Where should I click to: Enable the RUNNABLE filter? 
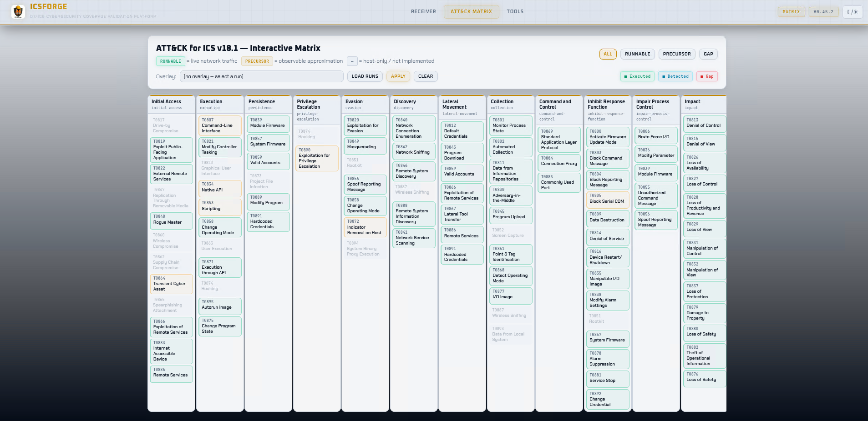coord(637,54)
